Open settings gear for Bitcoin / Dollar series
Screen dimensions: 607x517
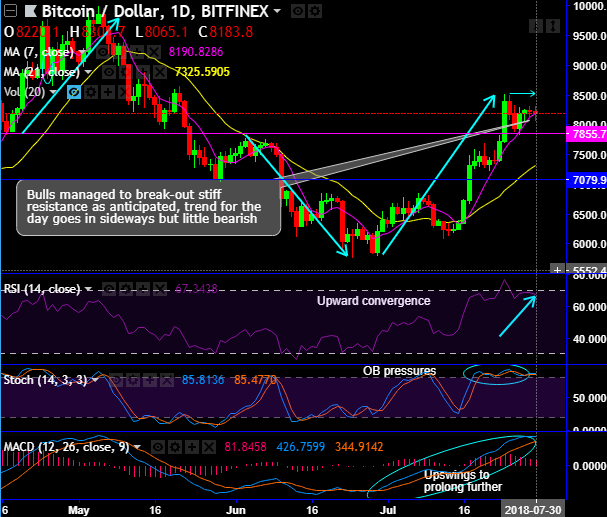[315, 11]
